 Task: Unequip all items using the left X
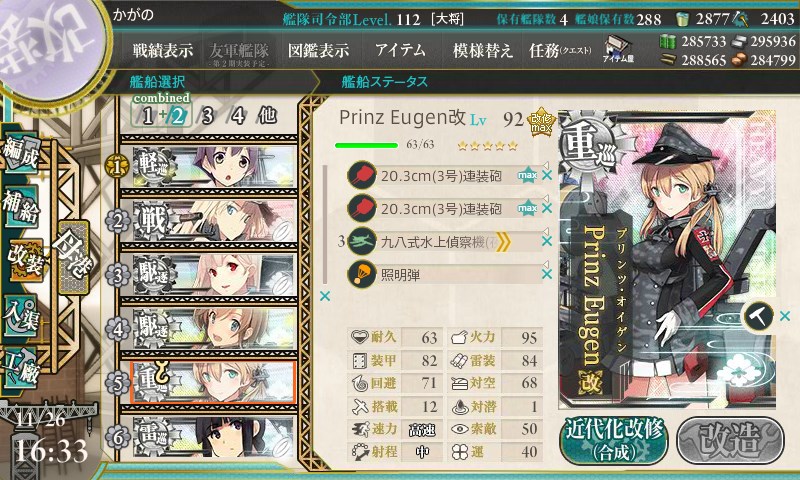coord(324,296)
